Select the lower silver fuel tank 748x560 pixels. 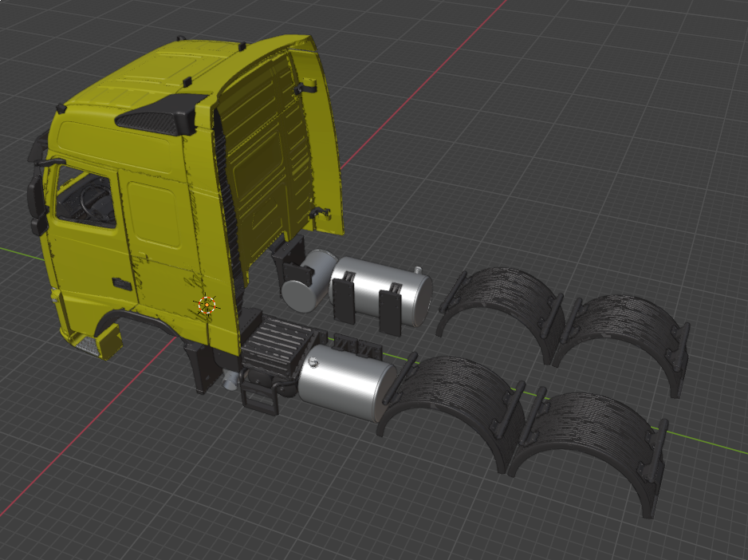click(345, 382)
